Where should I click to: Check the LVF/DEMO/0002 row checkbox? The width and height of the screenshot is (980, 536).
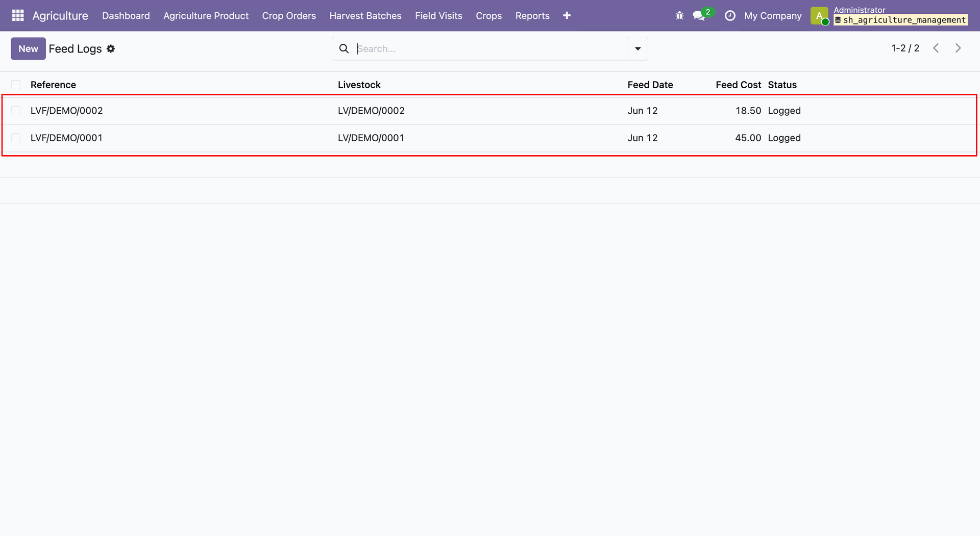tap(16, 111)
